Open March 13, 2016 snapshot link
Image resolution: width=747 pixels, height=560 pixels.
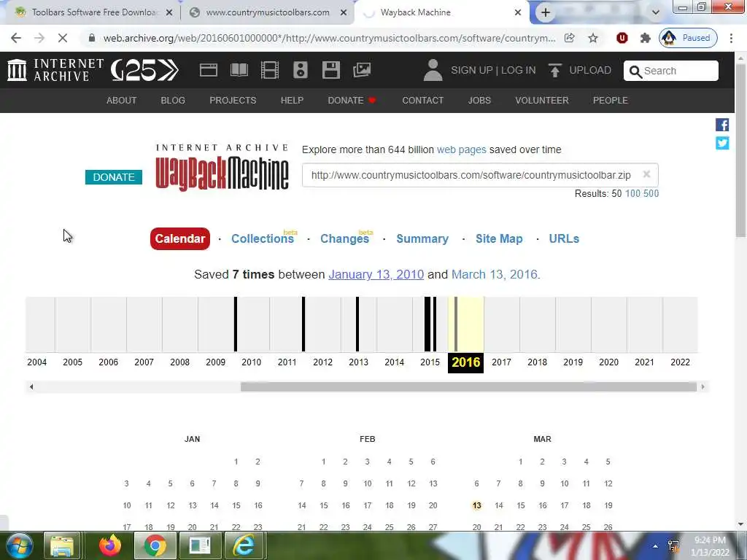[495, 274]
